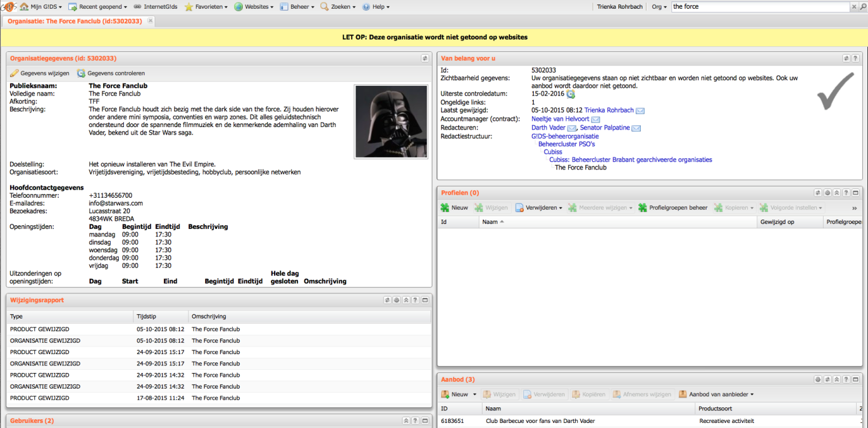Open Beheercluster PSO's tree link
This screenshot has width=868, height=428.
pos(566,144)
